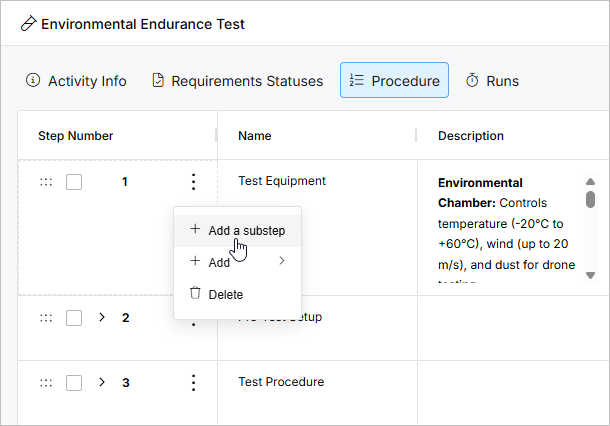Click the test tube icon beside title
This screenshot has width=610, height=426.
(x=28, y=23)
